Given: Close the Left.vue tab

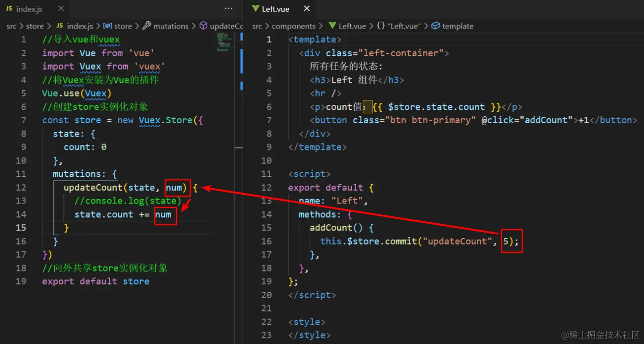Looking at the screenshot, I should pyautogui.click(x=307, y=9).
